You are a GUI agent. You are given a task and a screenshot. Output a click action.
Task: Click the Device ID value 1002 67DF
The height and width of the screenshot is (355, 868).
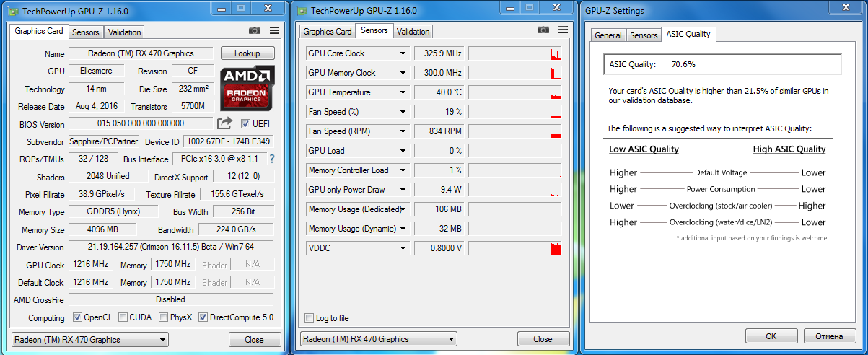(x=228, y=141)
